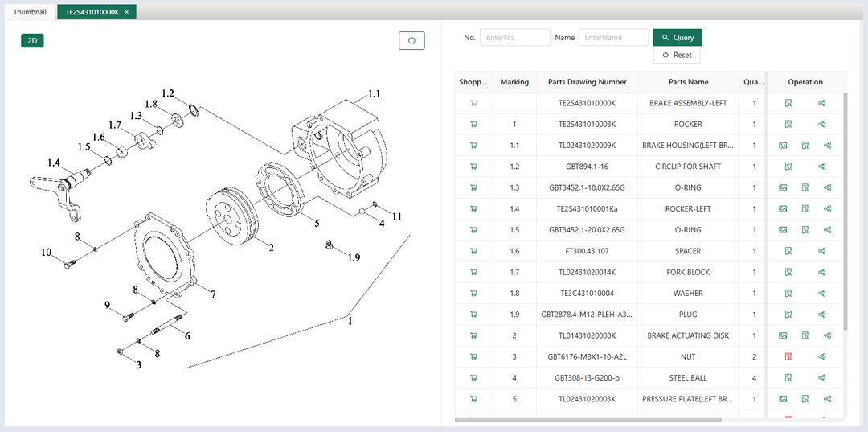This screenshot has height=432, width=868.
Task: View image of BRAKE HOUSING part
Action: click(783, 146)
